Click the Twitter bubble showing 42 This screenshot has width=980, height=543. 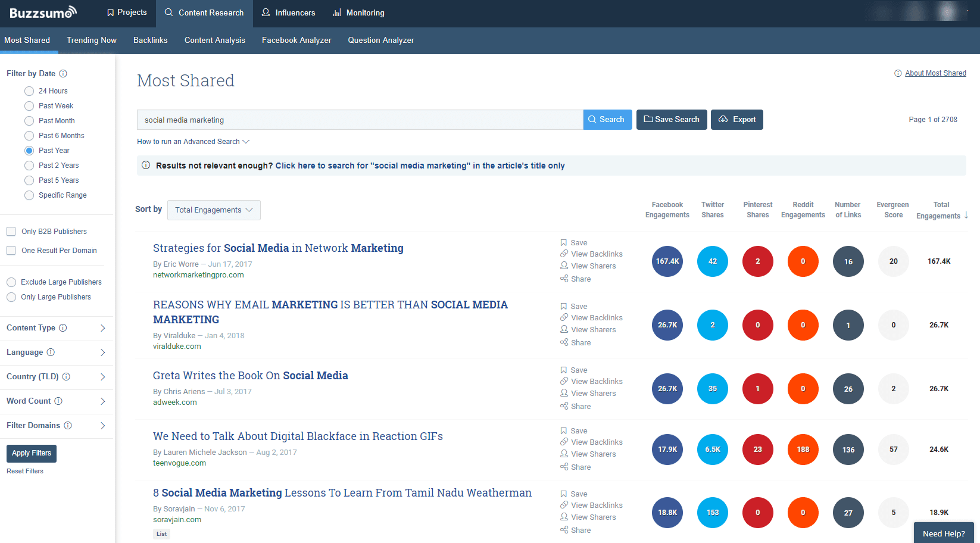click(x=713, y=261)
